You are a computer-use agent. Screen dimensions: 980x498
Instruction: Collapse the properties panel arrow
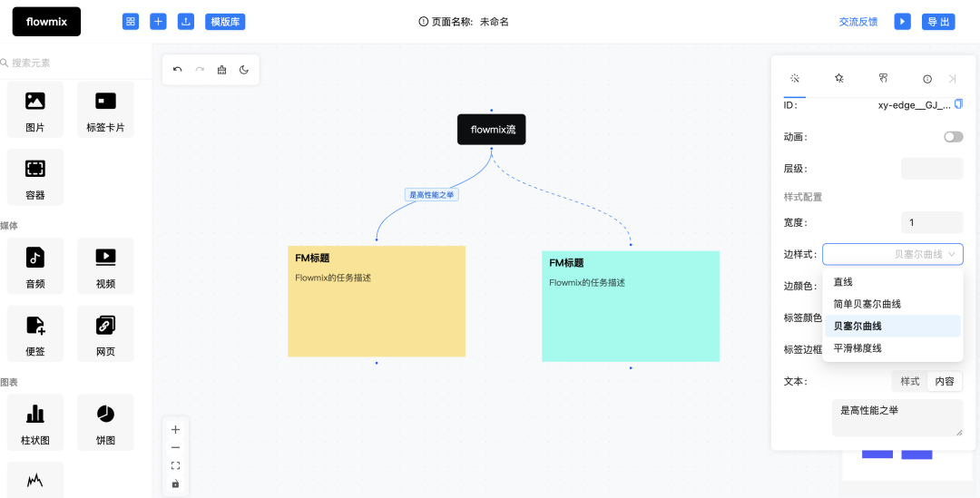[953, 79]
